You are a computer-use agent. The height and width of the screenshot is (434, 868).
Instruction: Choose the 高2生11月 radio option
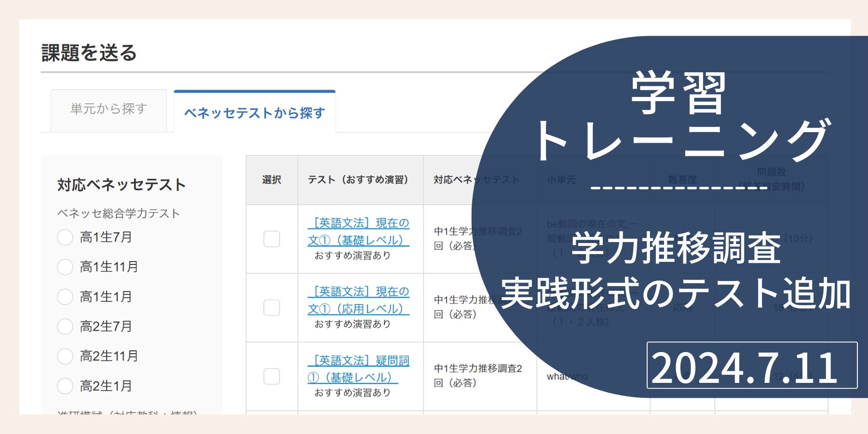(65, 356)
